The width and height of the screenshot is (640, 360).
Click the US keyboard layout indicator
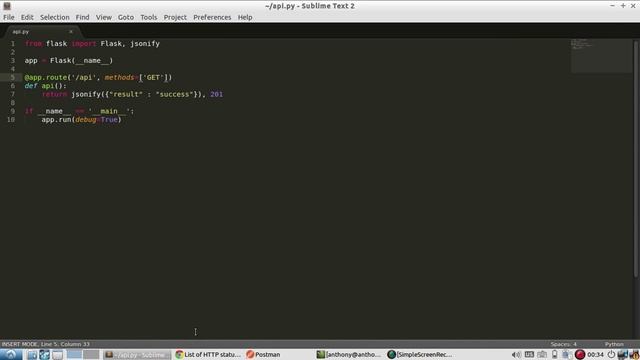529,355
